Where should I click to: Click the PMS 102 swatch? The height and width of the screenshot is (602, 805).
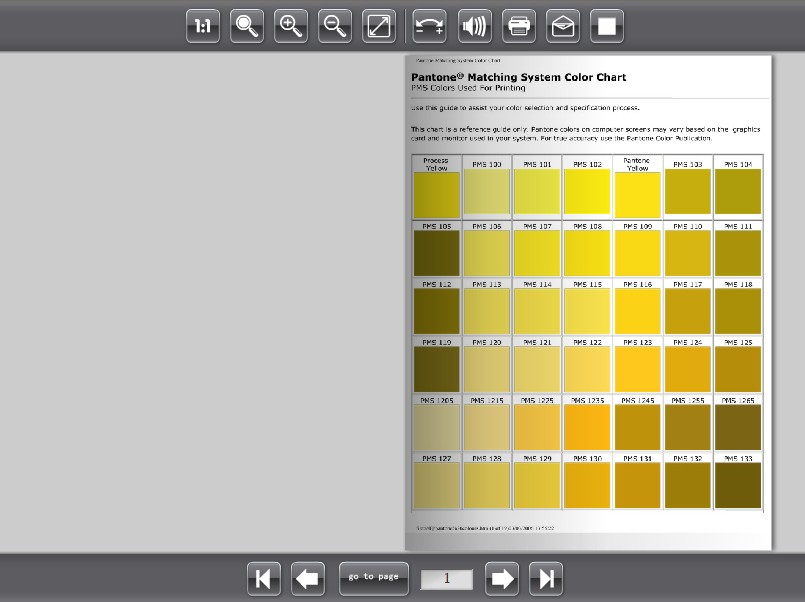(587, 191)
